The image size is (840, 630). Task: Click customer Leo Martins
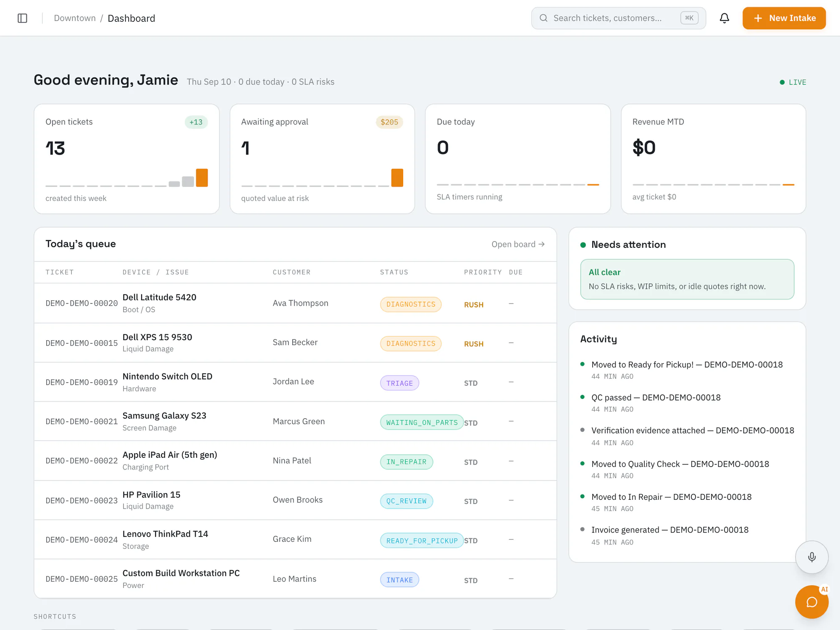coord(294,579)
